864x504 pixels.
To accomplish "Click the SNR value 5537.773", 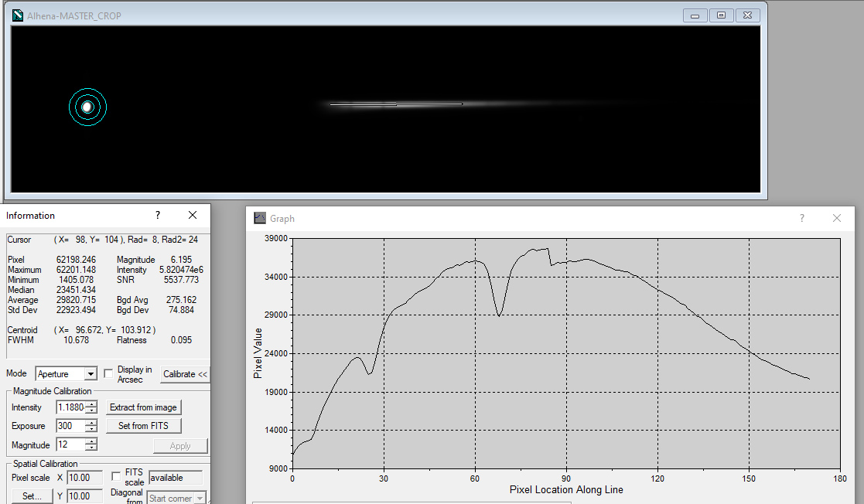I will (x=181, y=280).
